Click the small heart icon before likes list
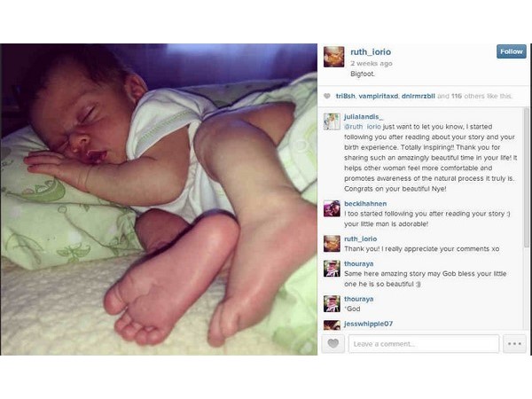The width and height of the screenshot is (532, 399). coord(327,96)
